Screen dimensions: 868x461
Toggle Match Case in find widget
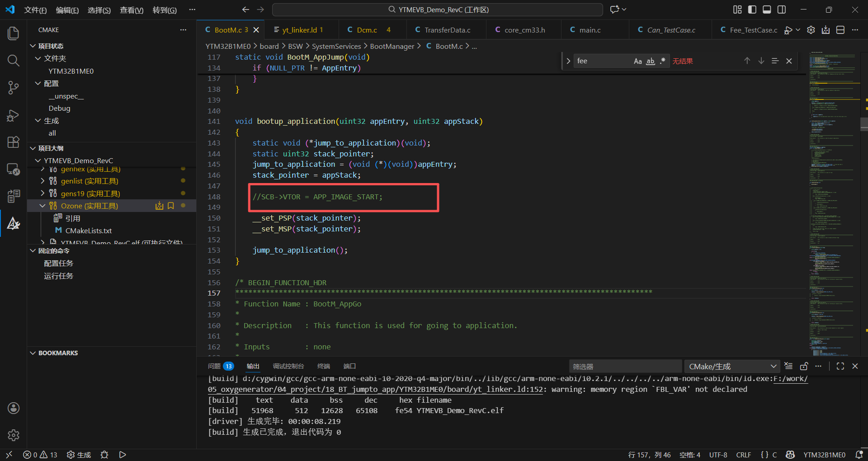pos(637,61)
